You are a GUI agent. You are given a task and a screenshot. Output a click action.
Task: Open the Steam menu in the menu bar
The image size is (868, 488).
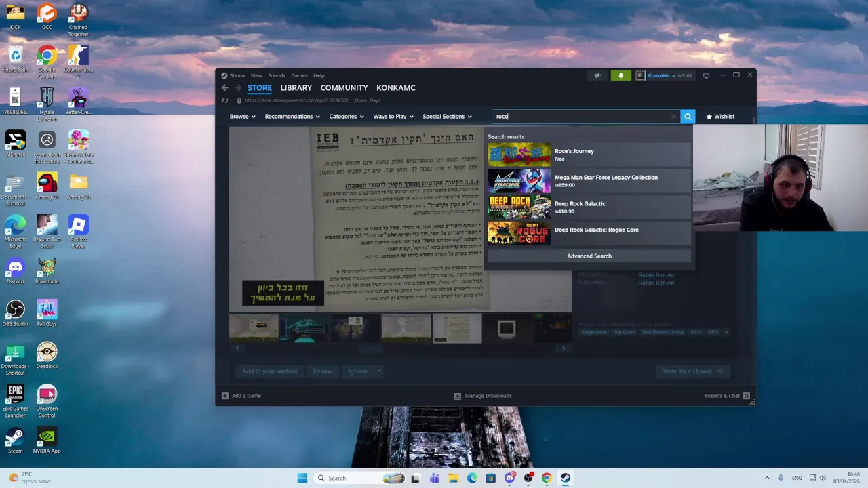tap(237, 76)
